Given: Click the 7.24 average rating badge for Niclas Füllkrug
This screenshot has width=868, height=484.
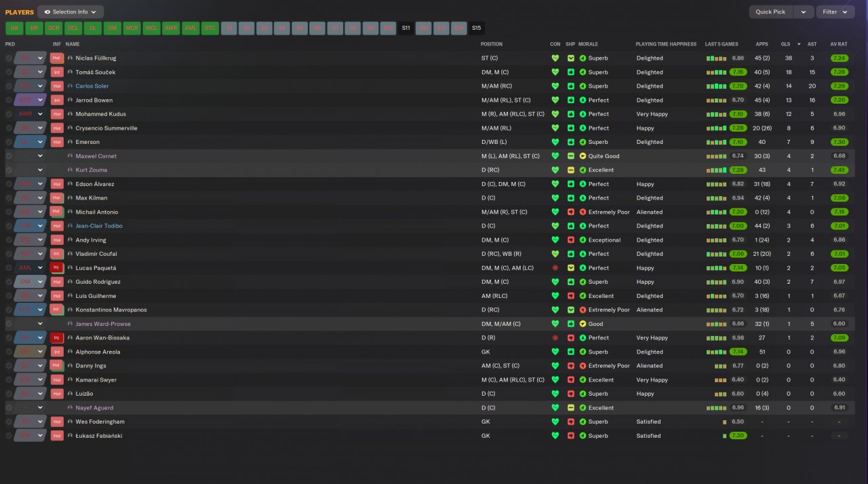Looking at the screenshot, I should coord(839,58).
